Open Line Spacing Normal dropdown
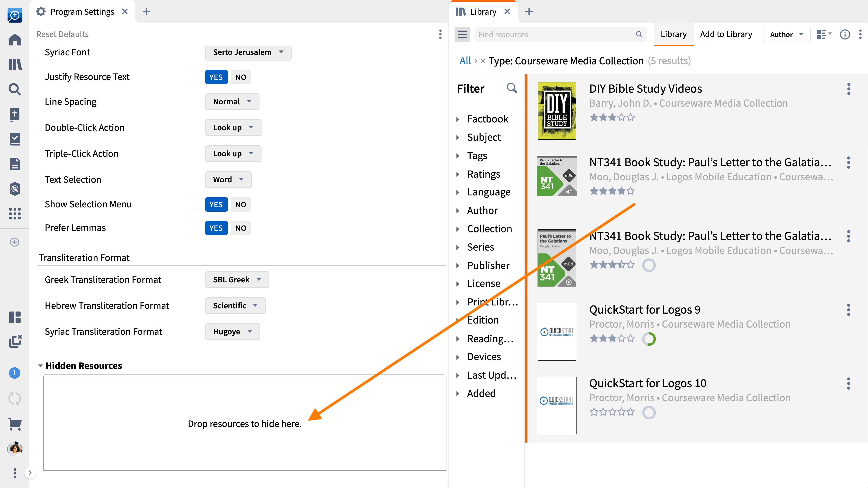The height and width of the screenshot is (488, 868). click(232, 102)
